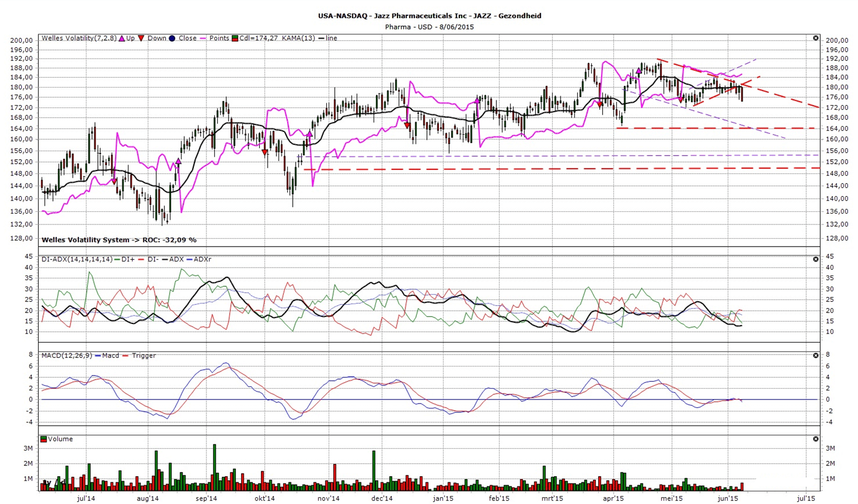Image resolution: width=858 pixels, height=504 pixels.
Task: Click the 'Trigger' legend entry
Action: tap(144, 356)
